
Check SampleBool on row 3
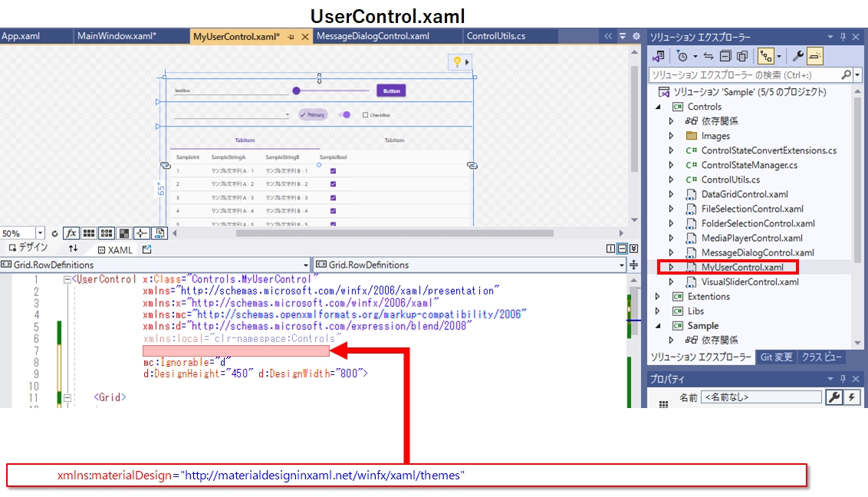tap(331, 198)
